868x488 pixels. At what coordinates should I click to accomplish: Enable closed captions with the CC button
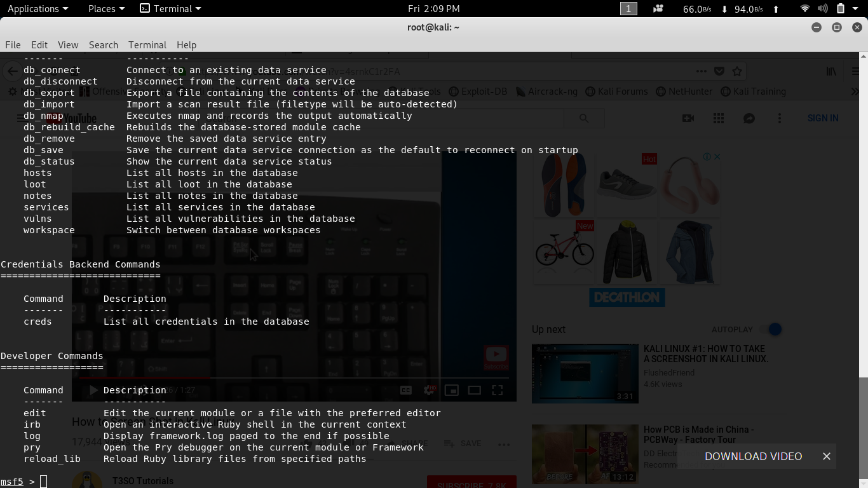[405, 390]
